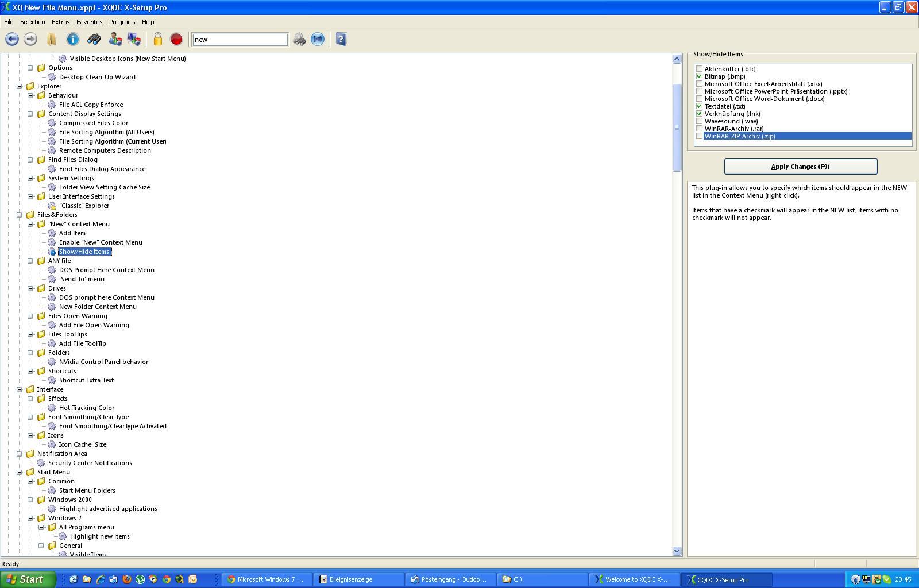Click the blue Back arrow toolbar icon
Screen dimensions: 919x588
[x=12, y=39]
